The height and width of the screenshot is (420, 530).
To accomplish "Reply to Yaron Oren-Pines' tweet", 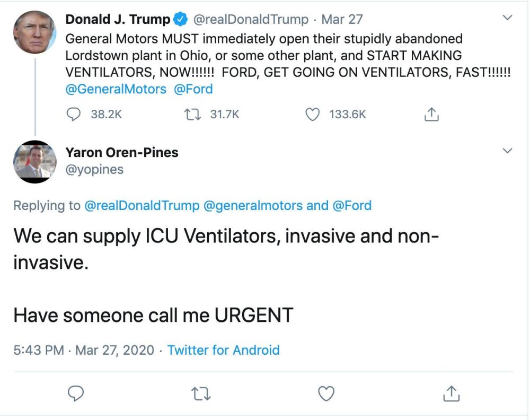I will coord(76,393).
